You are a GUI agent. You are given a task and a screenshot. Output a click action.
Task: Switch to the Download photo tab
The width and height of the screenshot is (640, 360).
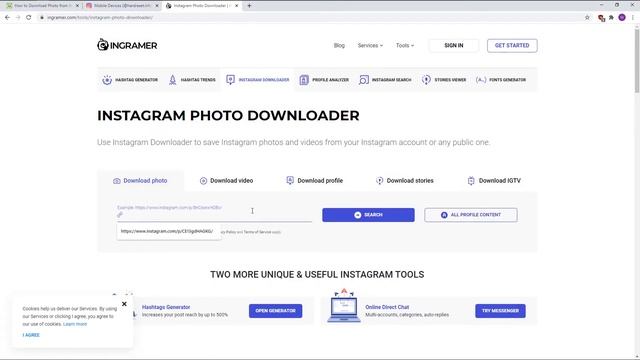point(140,180)
